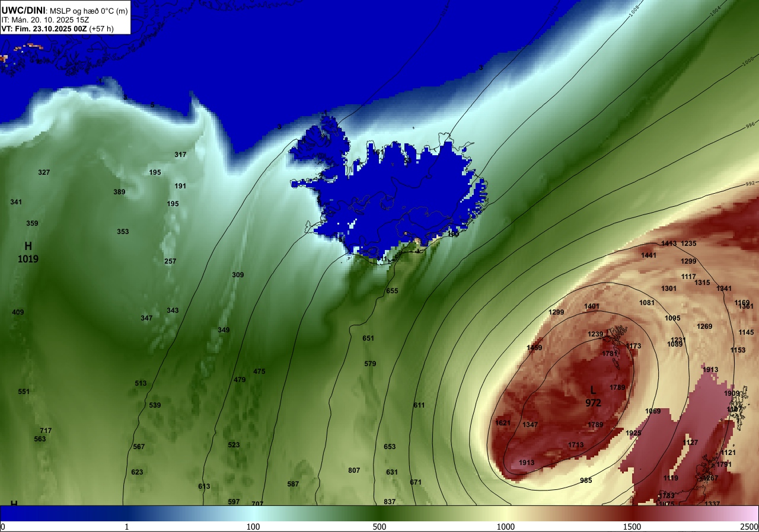Click the value 341 near the left edge
This screenshot has width=759, height=532.
point(16,202)
